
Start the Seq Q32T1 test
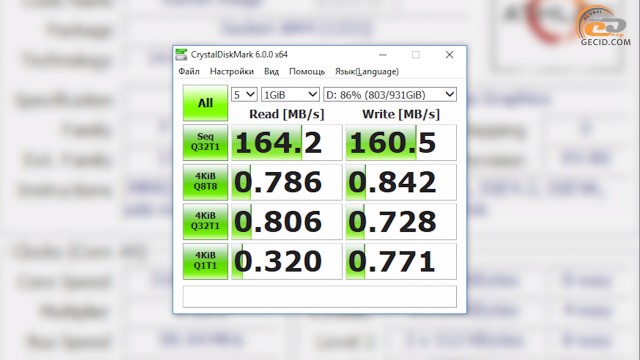(205, 142)
